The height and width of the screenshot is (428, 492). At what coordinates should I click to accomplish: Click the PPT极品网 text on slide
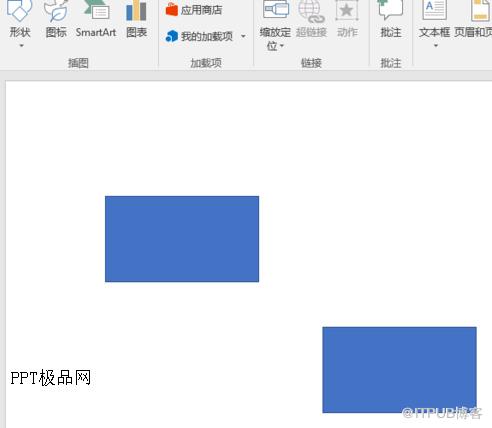tap(51, 378)
